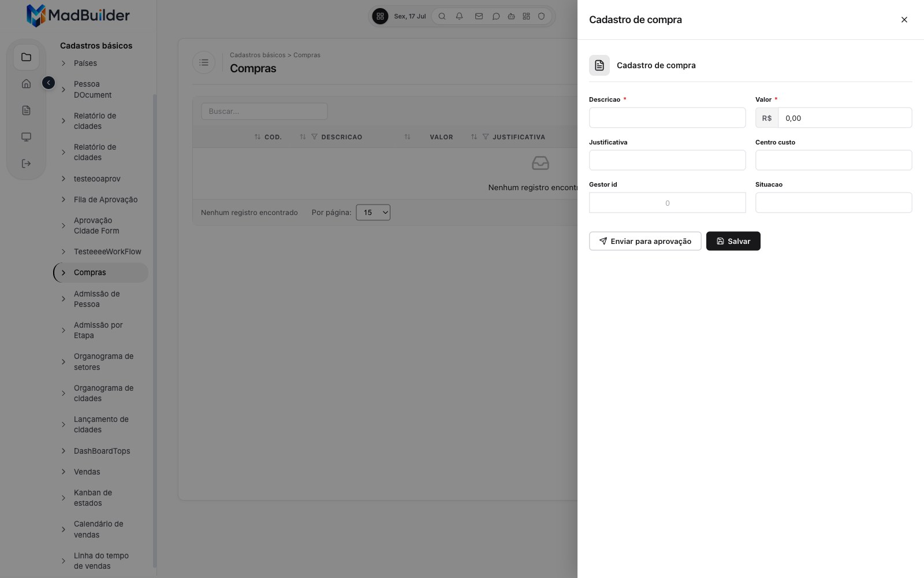Focus the Centro custo input field
Screen dimensions: 924x578
(833, 160)
